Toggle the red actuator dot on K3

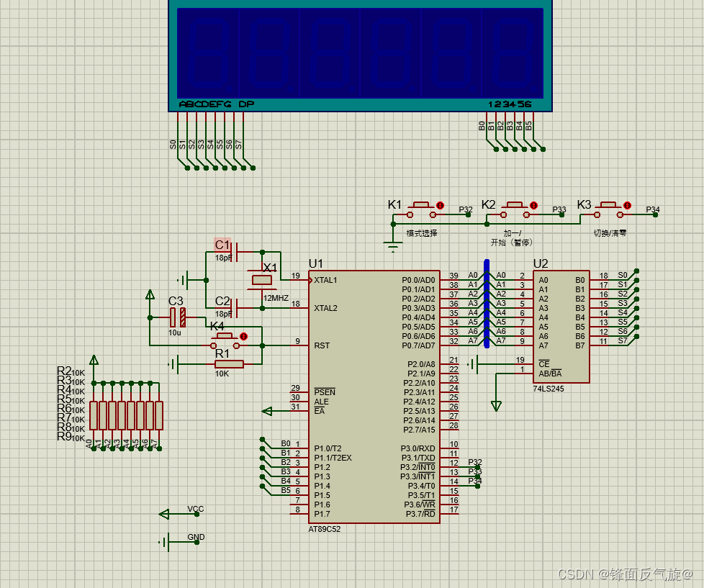pos(627,206)
